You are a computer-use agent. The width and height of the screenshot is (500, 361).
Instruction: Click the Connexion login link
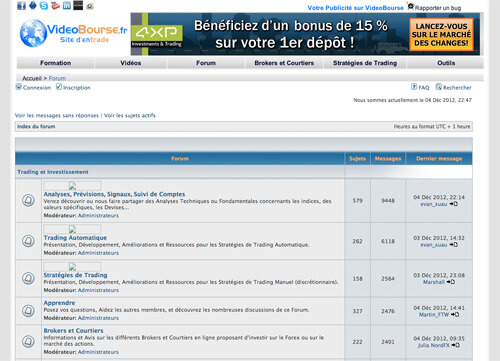click(x=37, y=88)
